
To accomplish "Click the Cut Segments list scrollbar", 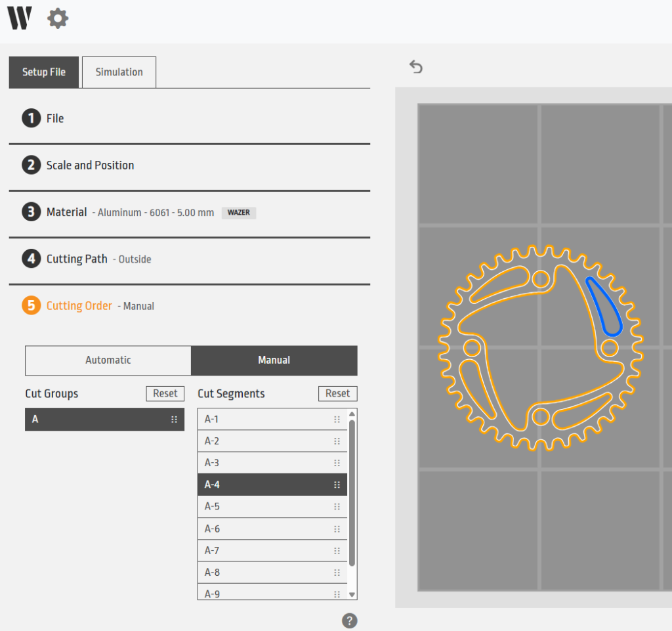I will [x=352, y=492].
